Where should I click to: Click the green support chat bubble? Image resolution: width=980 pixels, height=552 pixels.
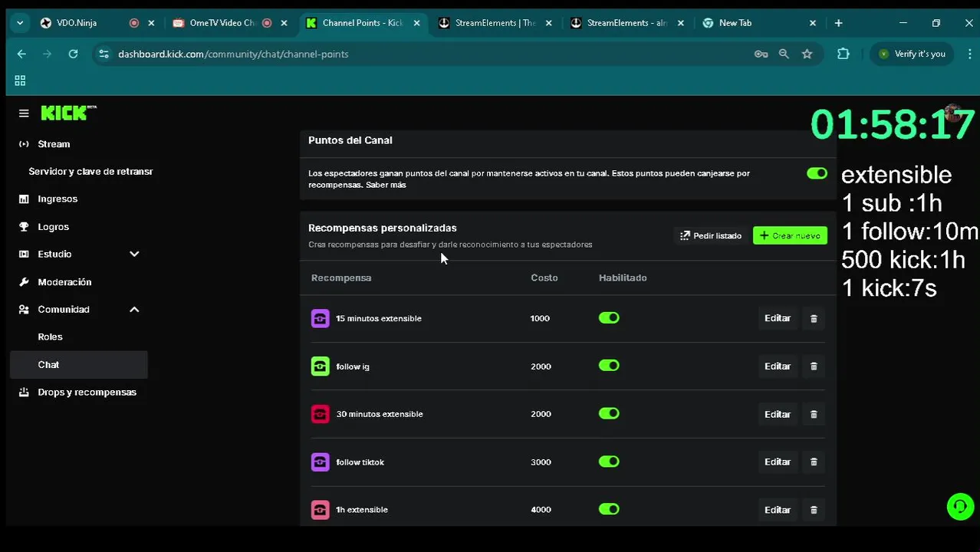pyautogui.click(x=960, y=507)
